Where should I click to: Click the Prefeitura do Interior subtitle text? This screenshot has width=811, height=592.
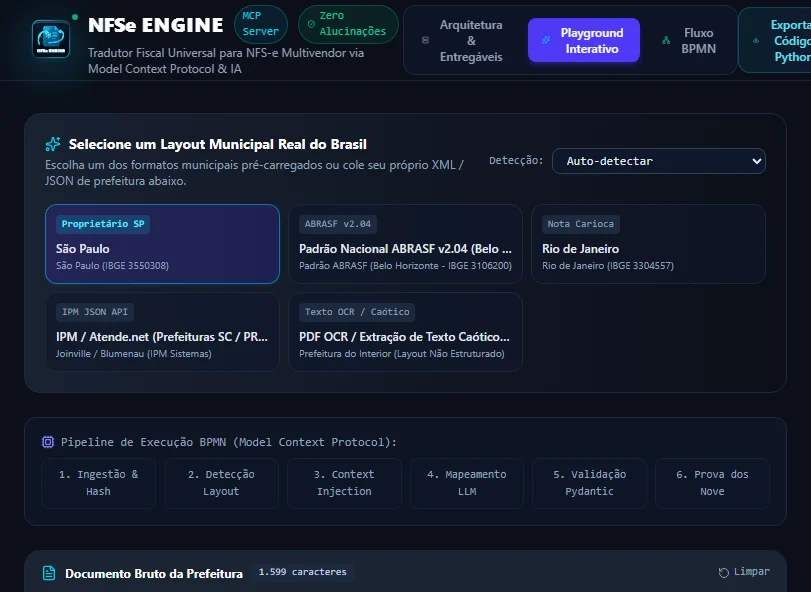tap(402, 354)
